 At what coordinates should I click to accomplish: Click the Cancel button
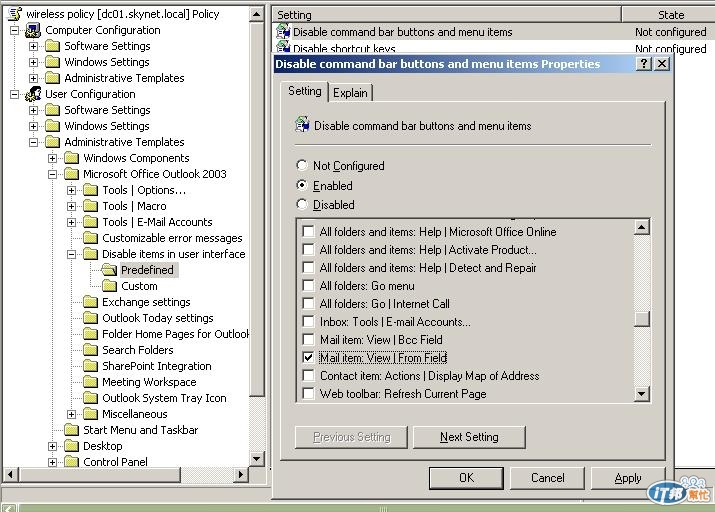pyautogui.click(x=547, y=478)
